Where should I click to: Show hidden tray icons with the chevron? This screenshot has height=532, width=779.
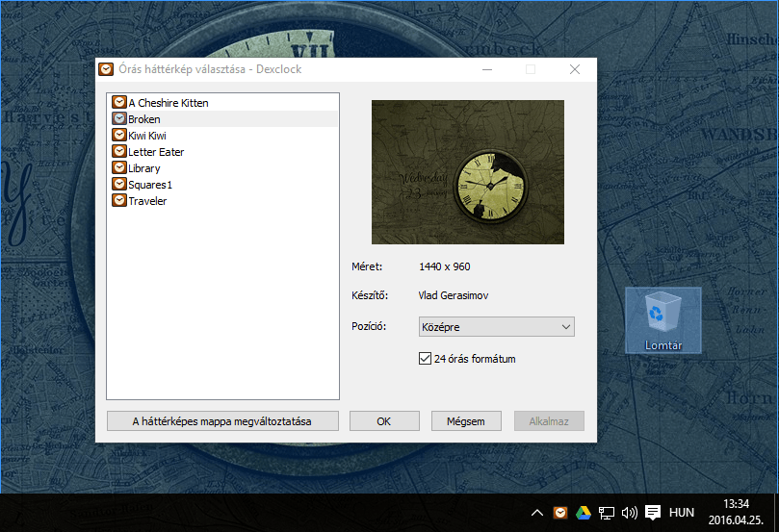pyautogui.click(x=537, y=513)
